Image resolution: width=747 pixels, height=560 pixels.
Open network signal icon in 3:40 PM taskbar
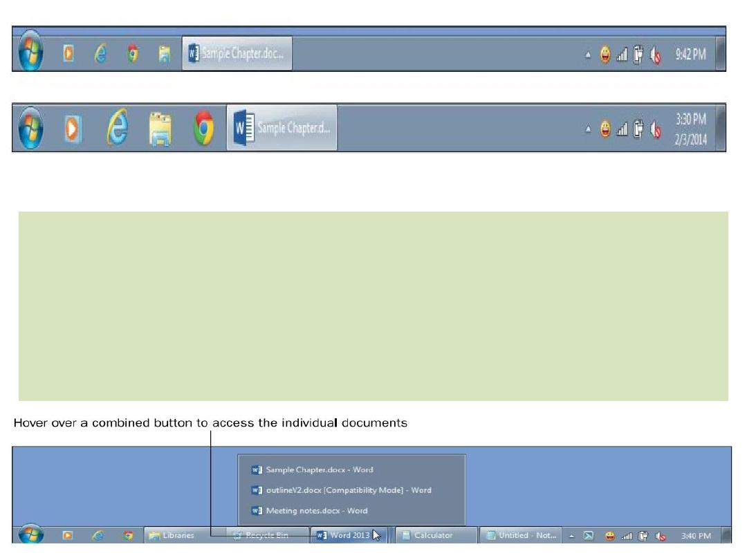pos(627,536)
